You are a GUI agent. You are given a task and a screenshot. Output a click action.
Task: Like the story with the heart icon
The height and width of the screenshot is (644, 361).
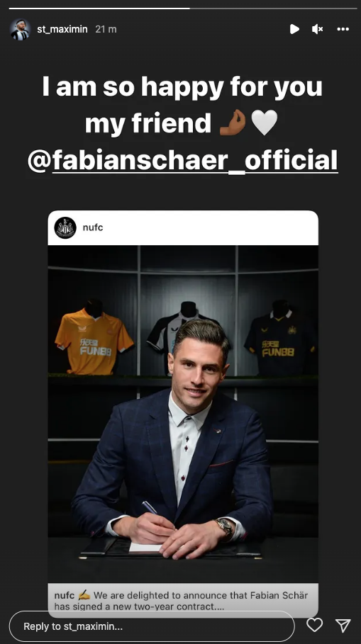(x=314, y=625)
